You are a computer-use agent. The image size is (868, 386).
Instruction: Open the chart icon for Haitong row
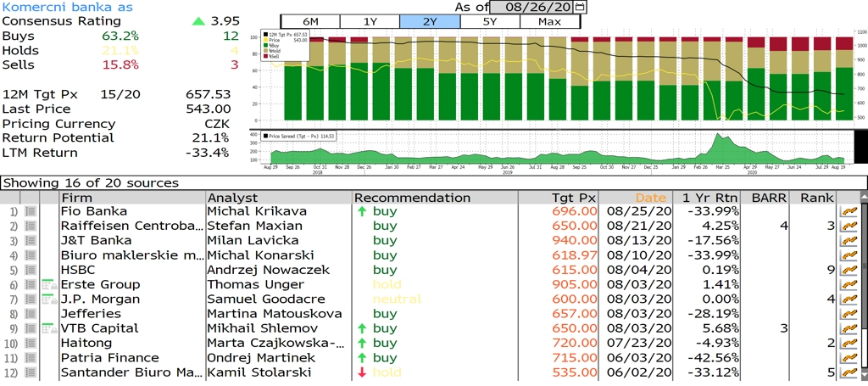(x=848, y=343)
